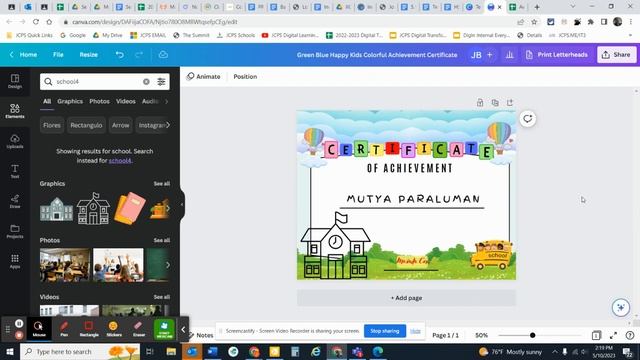The image size is (640, 360).
Task: Collapse the elements side panel handle
Action: (x=182, y=204)
